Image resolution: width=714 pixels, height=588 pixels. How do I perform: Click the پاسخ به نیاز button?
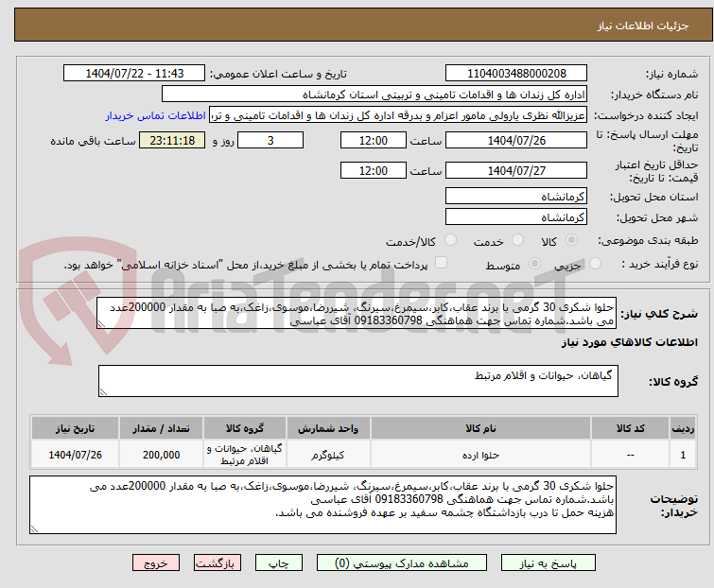click(x=549, y=563)
